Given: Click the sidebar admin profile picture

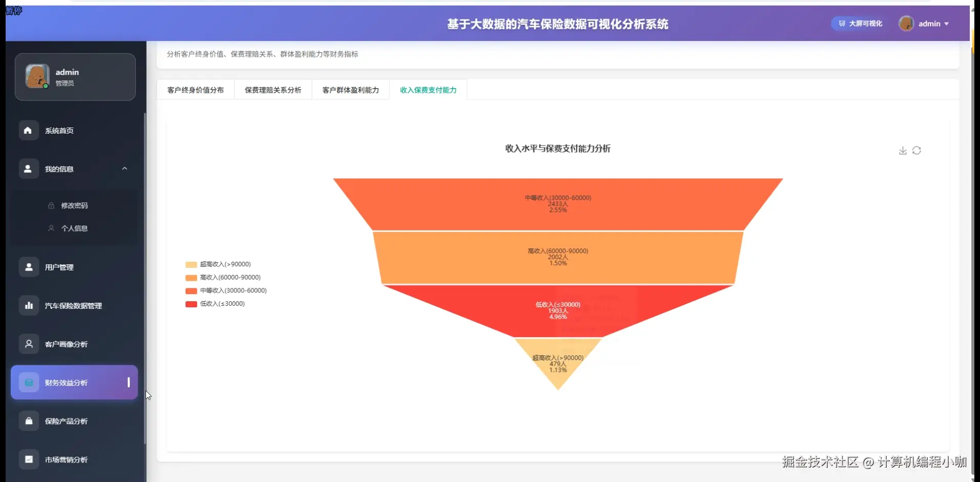Looking at the screenshot, I should coord(37,76).
